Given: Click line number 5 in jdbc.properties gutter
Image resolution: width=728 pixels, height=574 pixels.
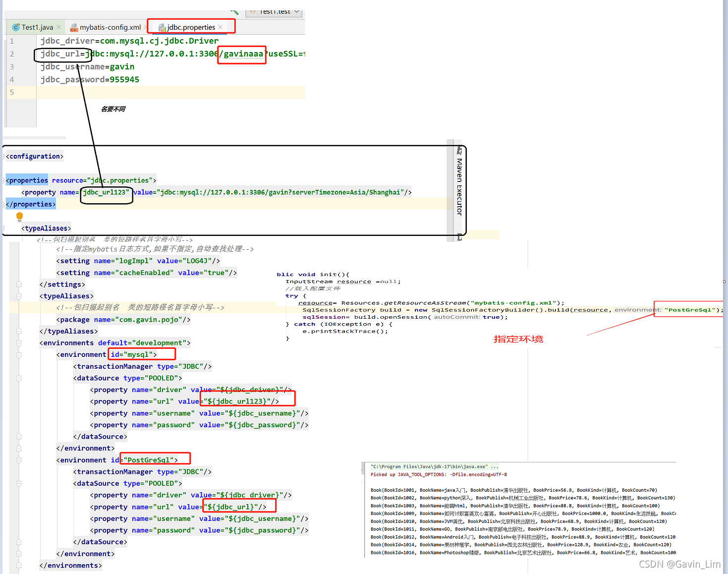Looking at the screenshot, I should (12, 93).
